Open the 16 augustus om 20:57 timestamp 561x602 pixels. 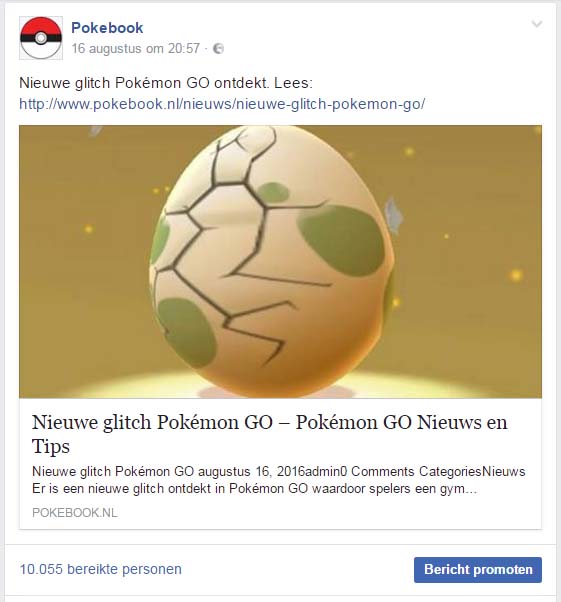136,49
